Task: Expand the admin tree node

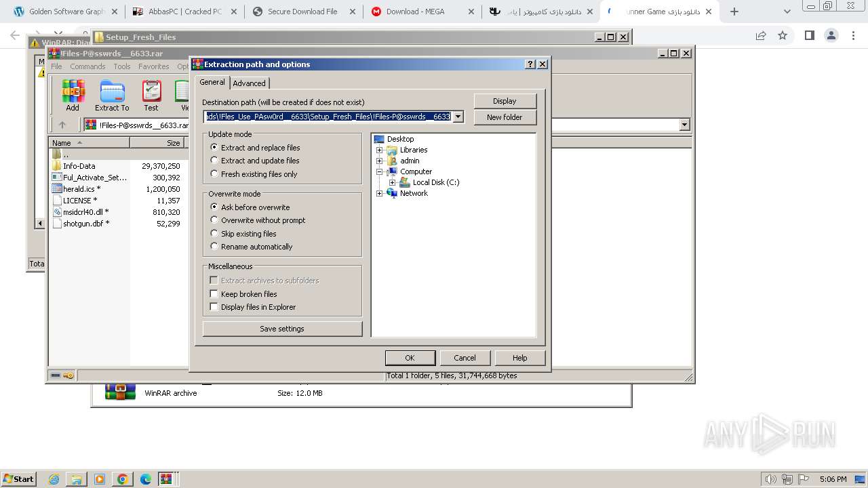Action: coord(380,161)
